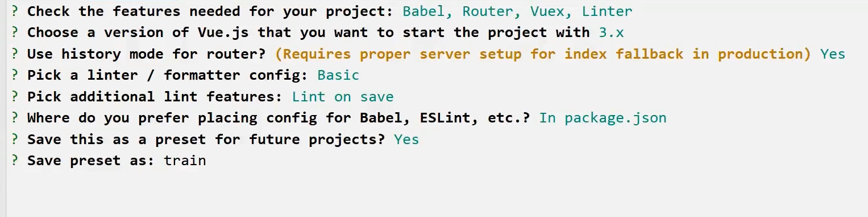This screenshot has width=868, height=217.
Task: Click the question mark before "Where do you prefer"
Action: (15, 118)
